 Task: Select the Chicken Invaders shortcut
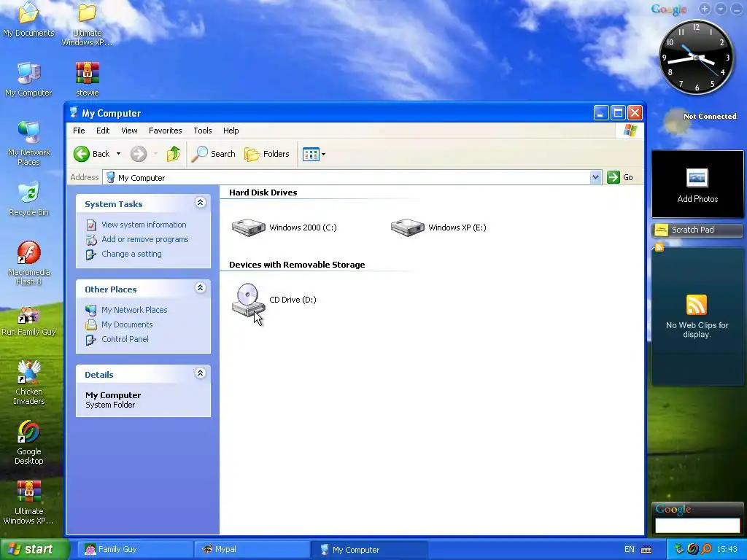point(28,383)
